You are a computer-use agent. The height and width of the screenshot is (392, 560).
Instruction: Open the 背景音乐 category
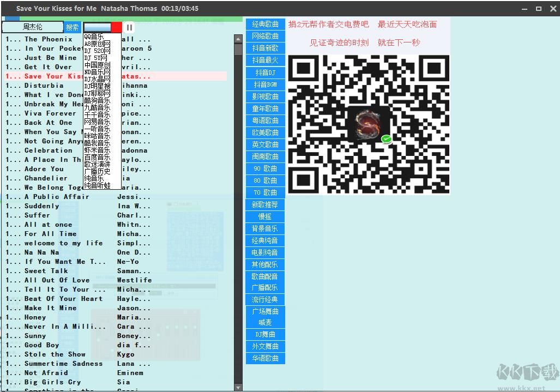[265, 229]
